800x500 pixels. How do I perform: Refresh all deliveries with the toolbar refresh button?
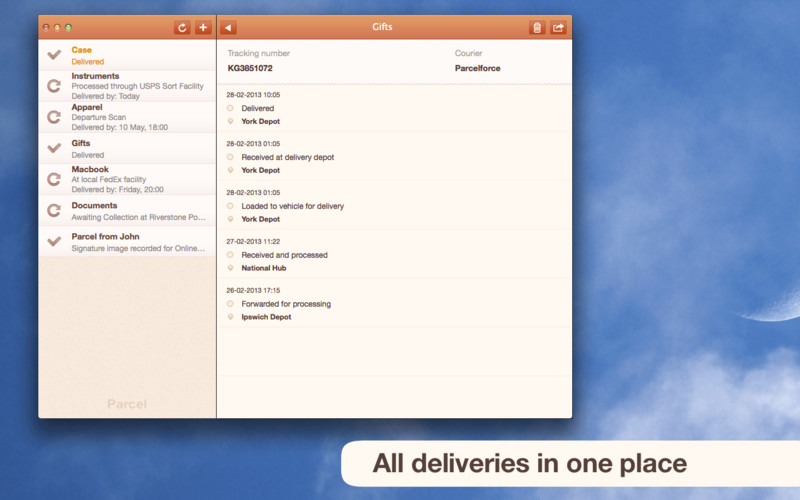[x=182, y=28]
